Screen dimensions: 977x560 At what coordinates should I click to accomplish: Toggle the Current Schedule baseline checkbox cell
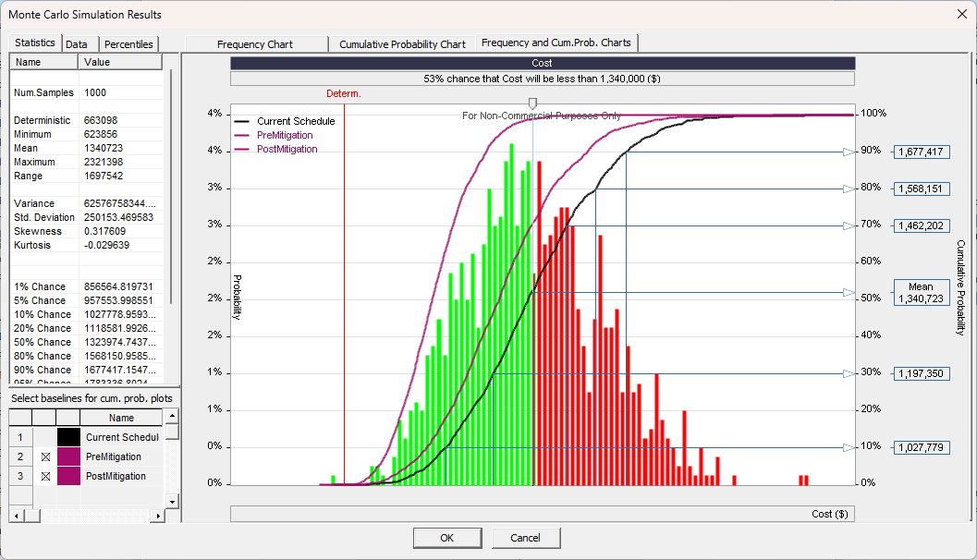click(x=45, y=437)
